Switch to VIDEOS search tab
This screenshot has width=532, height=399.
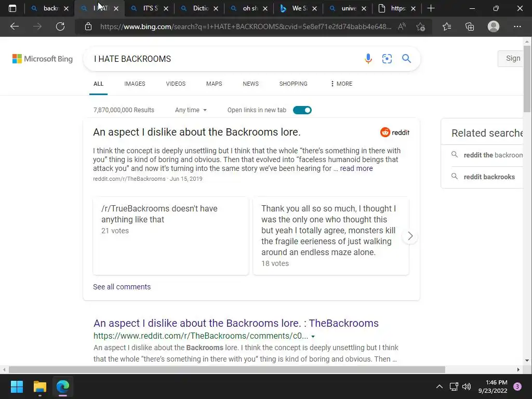176,84
